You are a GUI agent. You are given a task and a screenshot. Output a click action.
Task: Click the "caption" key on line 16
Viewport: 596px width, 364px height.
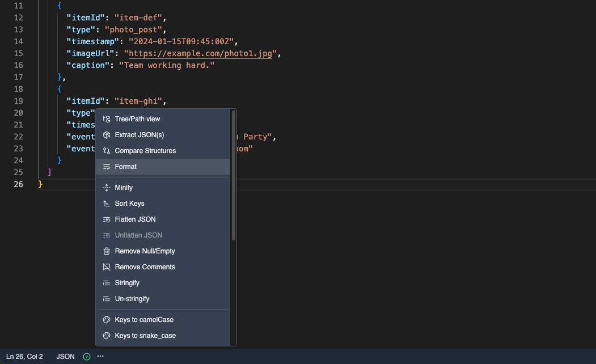click(88, 65)
